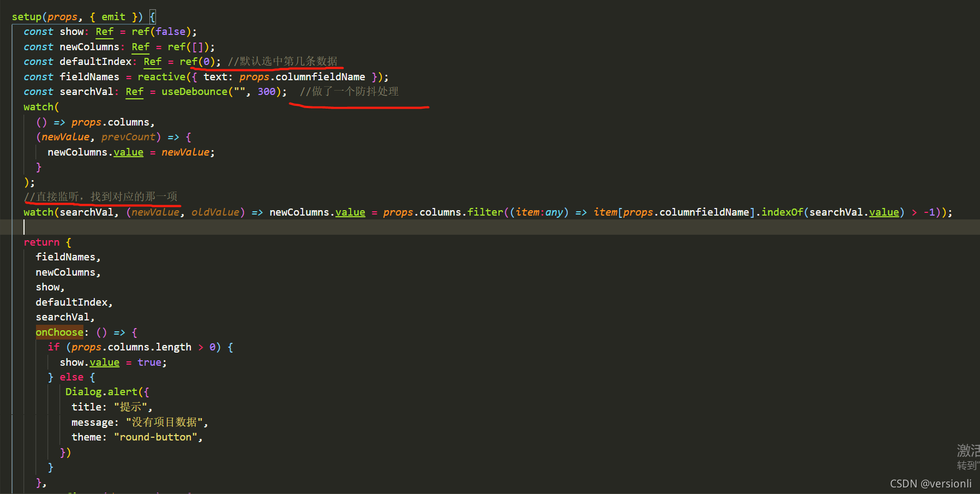Click the indexOf call on columnfieldName
980x494 pixels.
(781, 212)
